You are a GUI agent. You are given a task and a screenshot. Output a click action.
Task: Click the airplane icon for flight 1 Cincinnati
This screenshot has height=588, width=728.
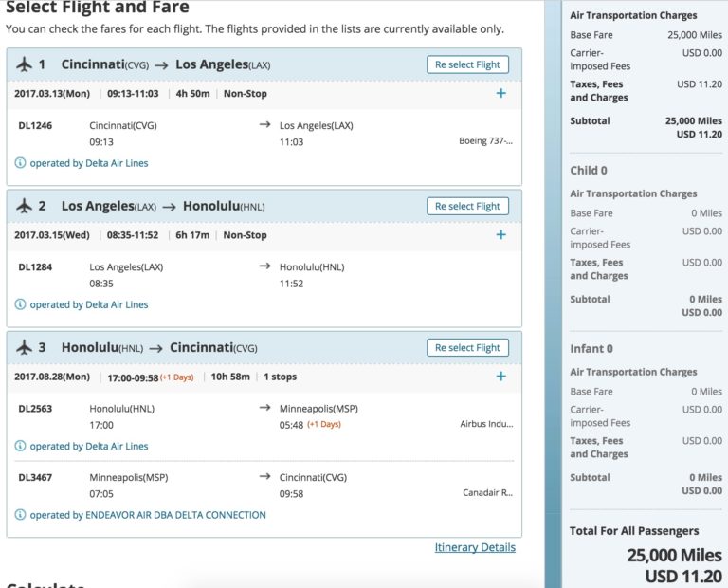(x=25, y=64)
